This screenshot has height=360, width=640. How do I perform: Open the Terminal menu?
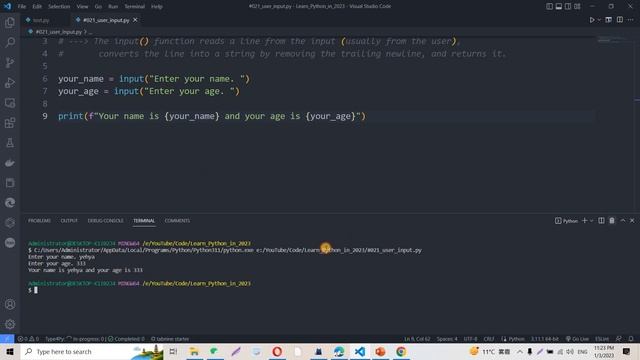tap(134, 7)
